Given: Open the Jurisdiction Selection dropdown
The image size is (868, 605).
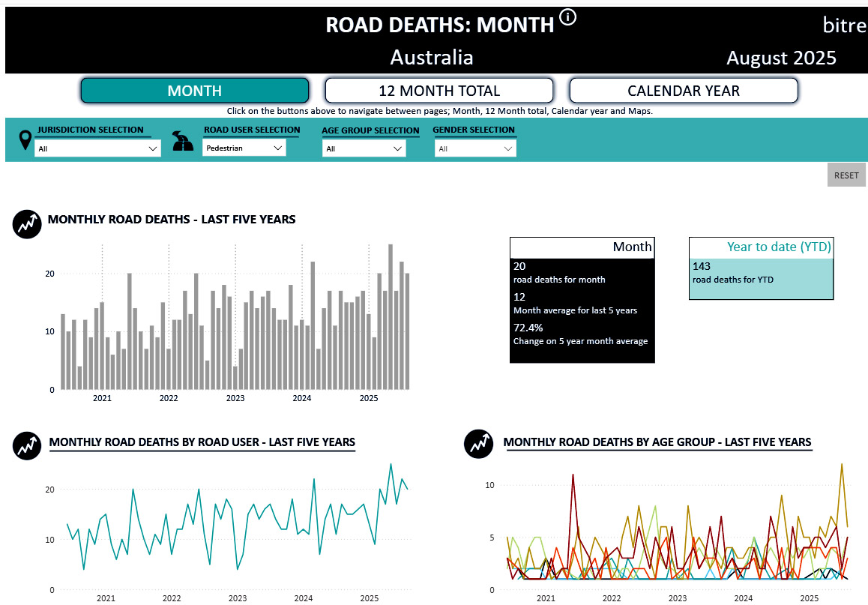Looking at the screenshot, I should (97, 148).
